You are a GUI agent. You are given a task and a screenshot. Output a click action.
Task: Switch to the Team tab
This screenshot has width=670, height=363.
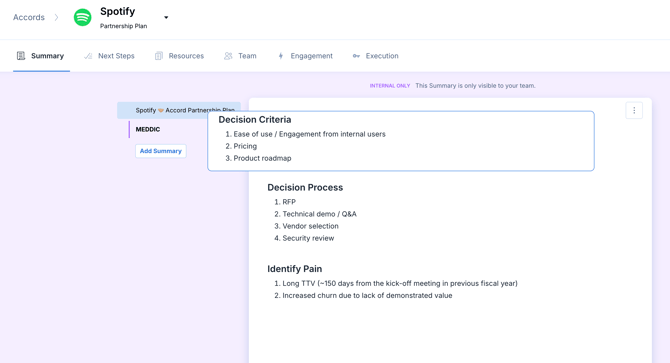pos(241,56)
